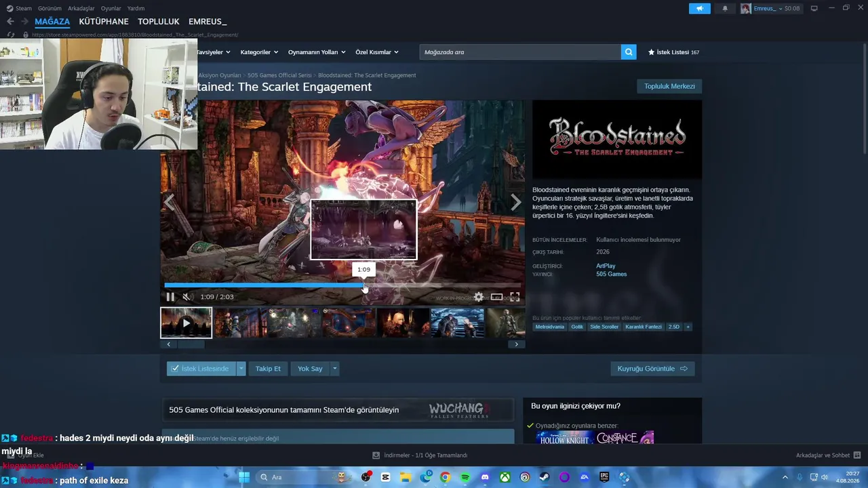The image size is (868, 488).
Task: Open Microsoft Edge from the taskbar
Action: tap(425, 477)
